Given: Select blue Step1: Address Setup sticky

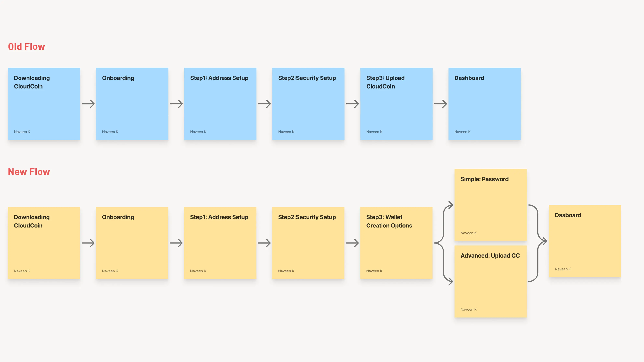Looking at the screenshot, I should (x=220, y=104).
